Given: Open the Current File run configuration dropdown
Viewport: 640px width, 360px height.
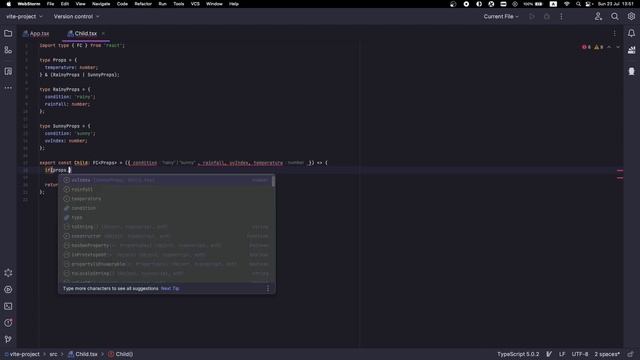Looking at the screenshot, I should 501,17.
